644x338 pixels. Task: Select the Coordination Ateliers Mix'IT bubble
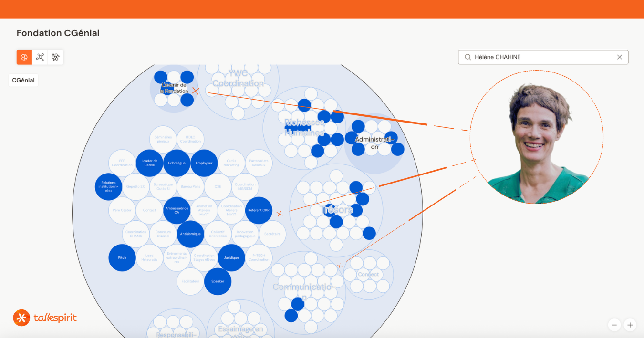click(231, 210)
